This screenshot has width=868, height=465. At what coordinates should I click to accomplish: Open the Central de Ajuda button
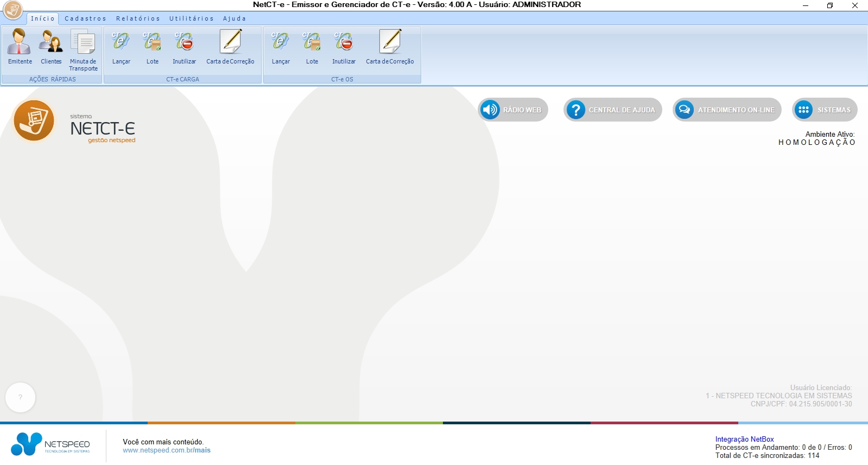(613, 110)
